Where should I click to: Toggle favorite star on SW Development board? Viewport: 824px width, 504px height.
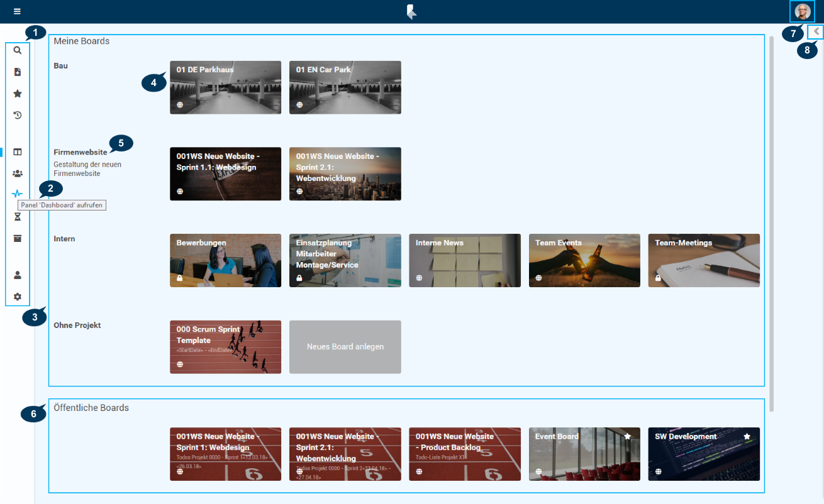[747, 436]
